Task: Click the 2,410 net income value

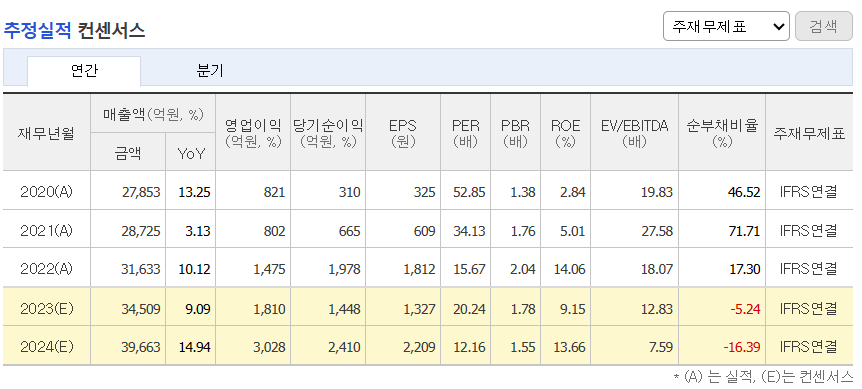Action: click(344, 348)
